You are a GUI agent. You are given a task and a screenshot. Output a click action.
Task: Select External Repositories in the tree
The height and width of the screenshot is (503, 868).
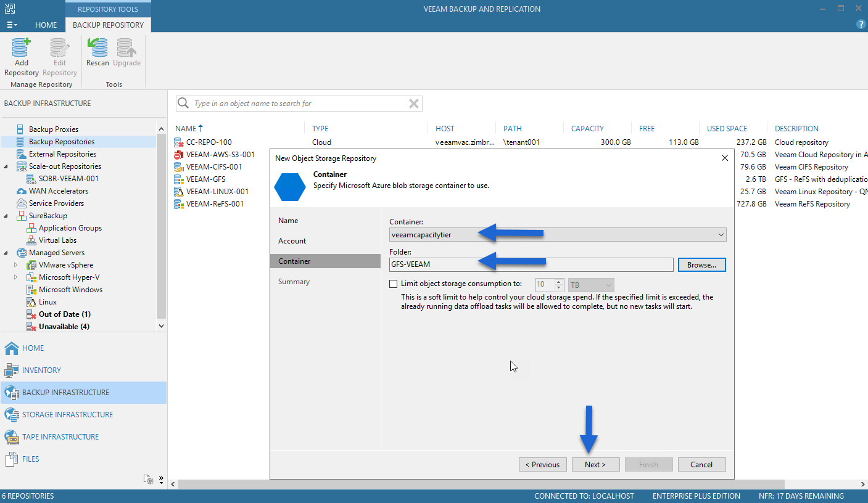(62, 154)
